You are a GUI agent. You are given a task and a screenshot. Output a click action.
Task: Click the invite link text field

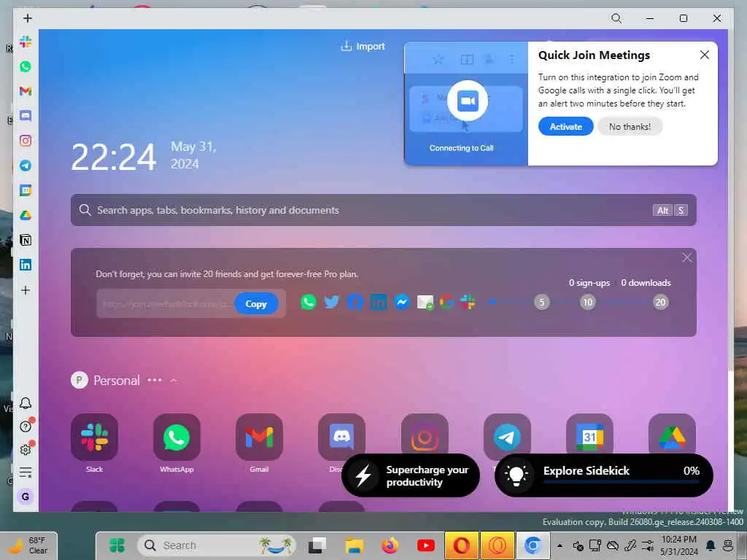coord(166,304)
